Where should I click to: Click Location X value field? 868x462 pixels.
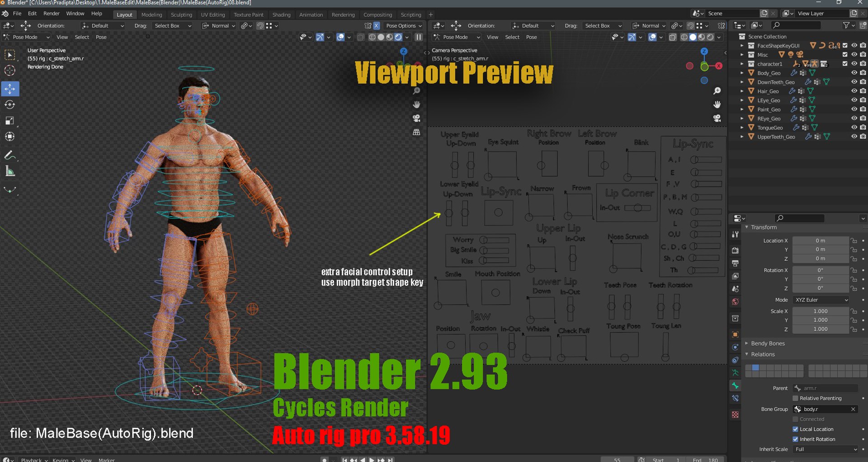(x=821, y=240)
